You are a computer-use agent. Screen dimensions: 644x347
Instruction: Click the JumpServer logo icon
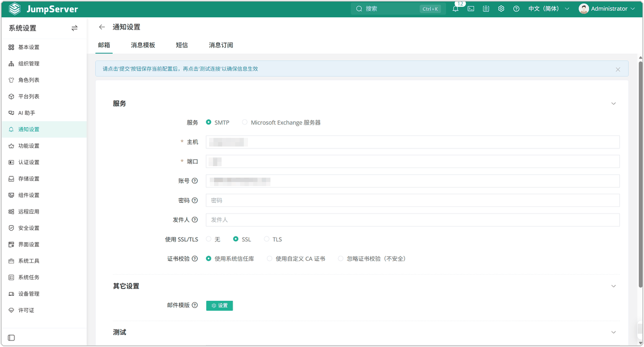15,9
